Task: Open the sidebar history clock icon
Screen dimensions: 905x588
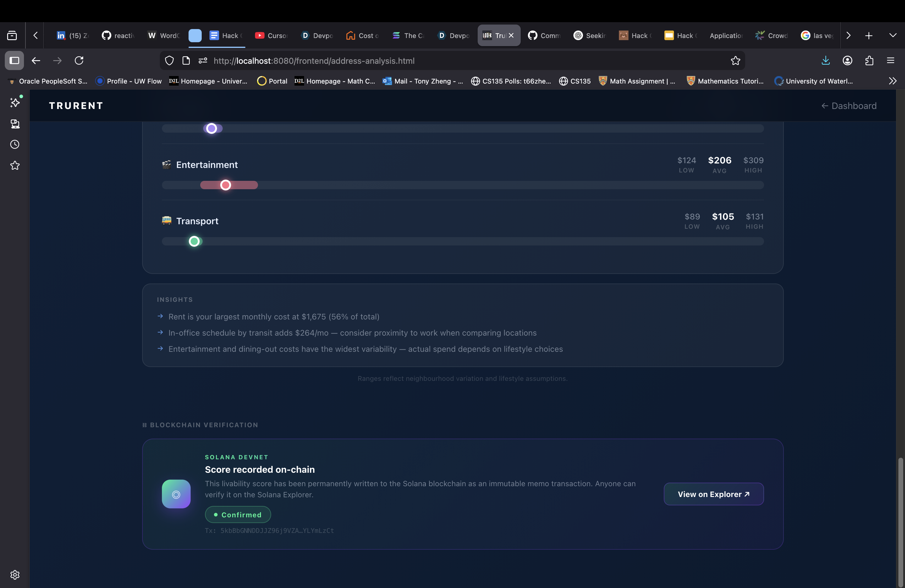Action: point(15,145)
